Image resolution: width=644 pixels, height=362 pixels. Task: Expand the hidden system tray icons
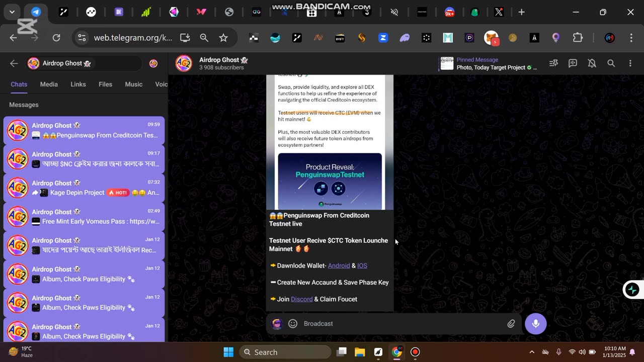532,352
